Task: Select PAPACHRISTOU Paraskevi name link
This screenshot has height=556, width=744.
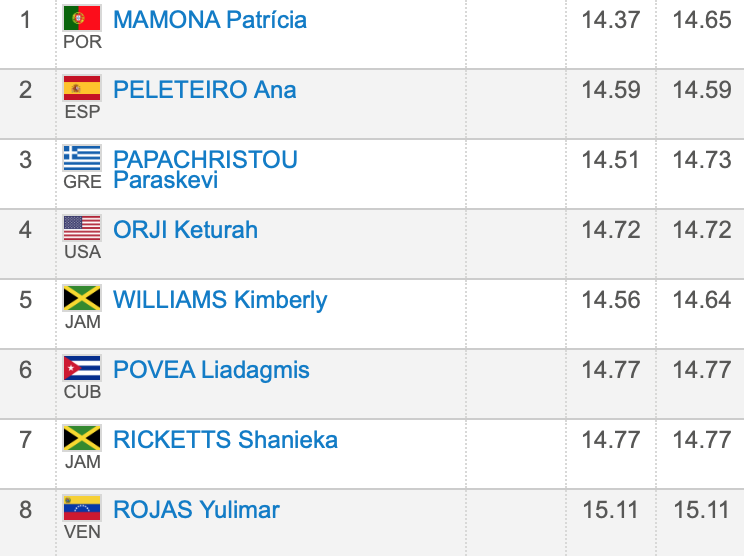Action: coord(205,169)
